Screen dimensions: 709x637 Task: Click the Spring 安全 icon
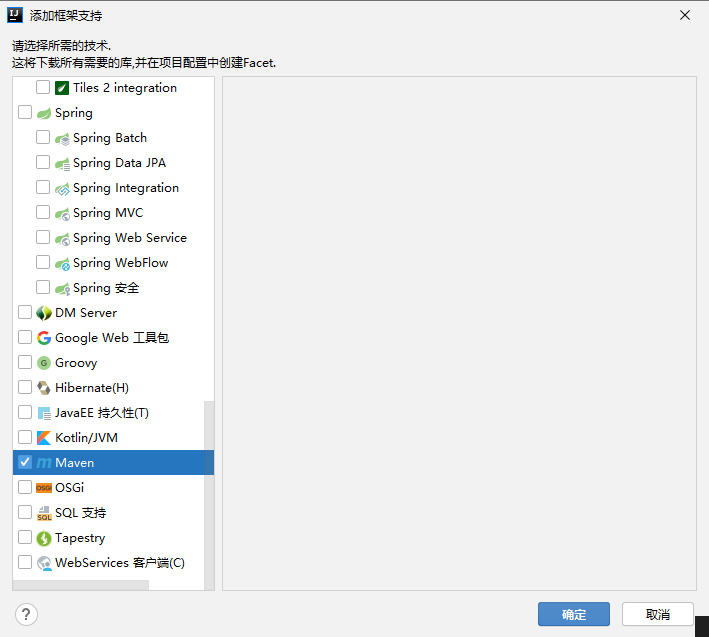point(62,288)
